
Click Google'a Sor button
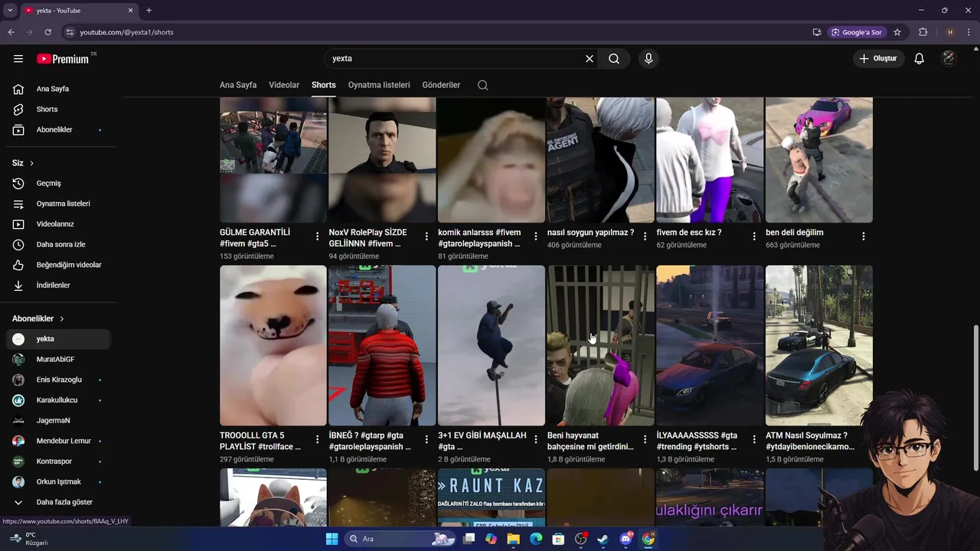coord(857,32)
